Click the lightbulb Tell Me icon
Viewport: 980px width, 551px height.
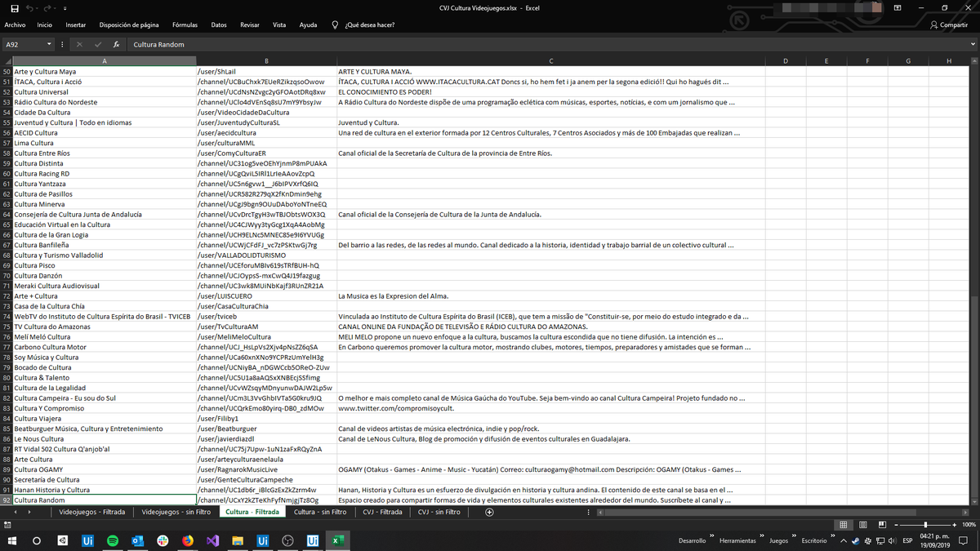click(335, 25)
